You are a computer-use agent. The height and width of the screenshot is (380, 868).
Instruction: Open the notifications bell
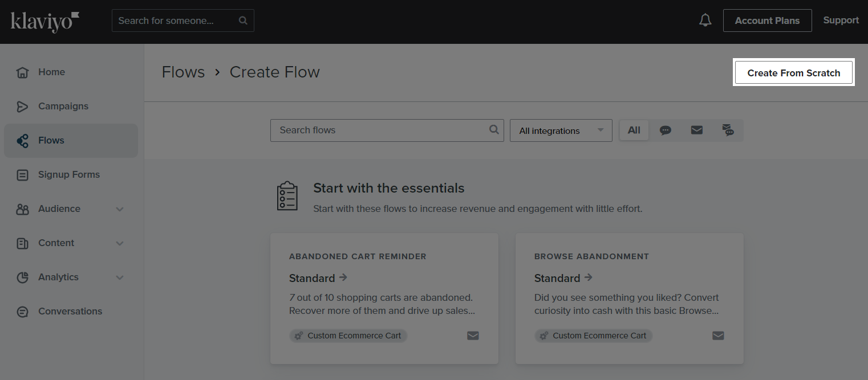point(705,21)
